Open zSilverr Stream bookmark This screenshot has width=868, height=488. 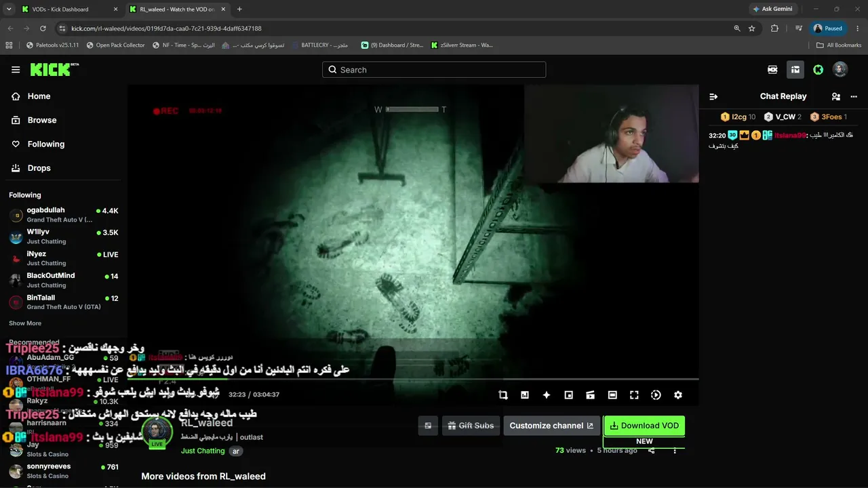462,45
